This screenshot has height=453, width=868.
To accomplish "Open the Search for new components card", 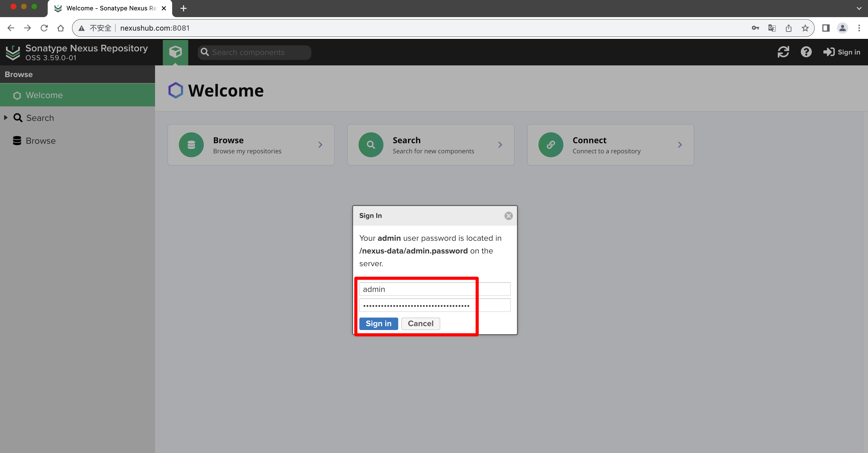I will point(431,145).
